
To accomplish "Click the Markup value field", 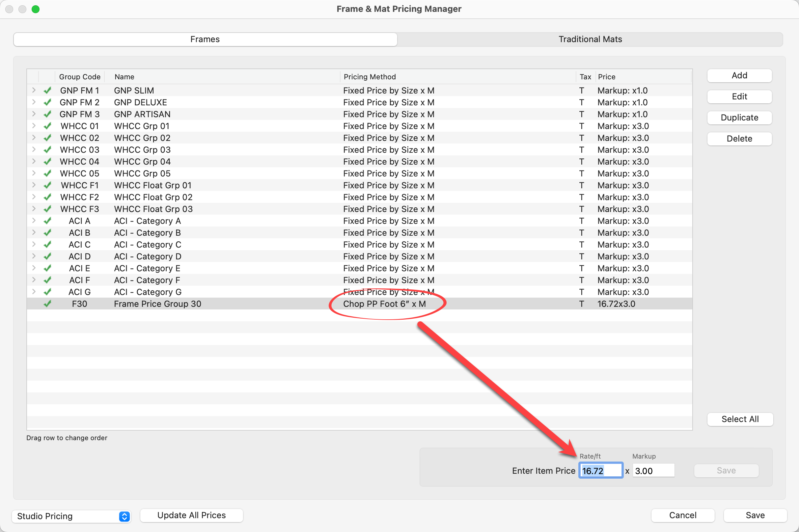I will tap(653, 471).
